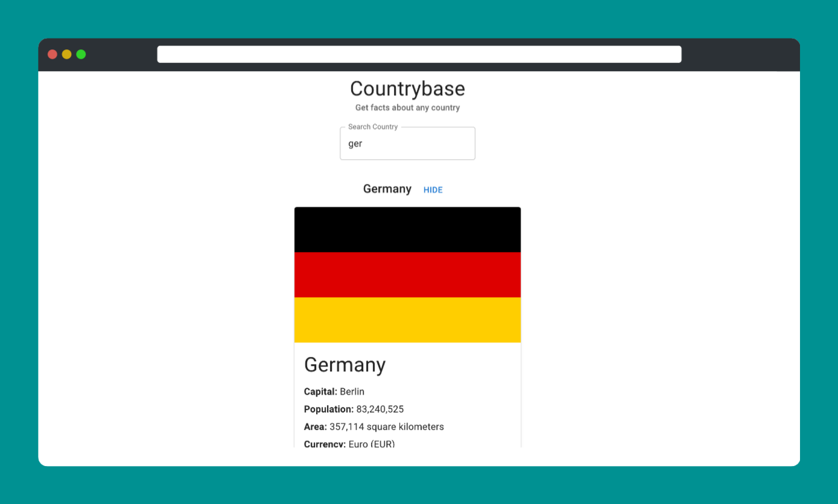Click the Population fact line

point(354,409)
